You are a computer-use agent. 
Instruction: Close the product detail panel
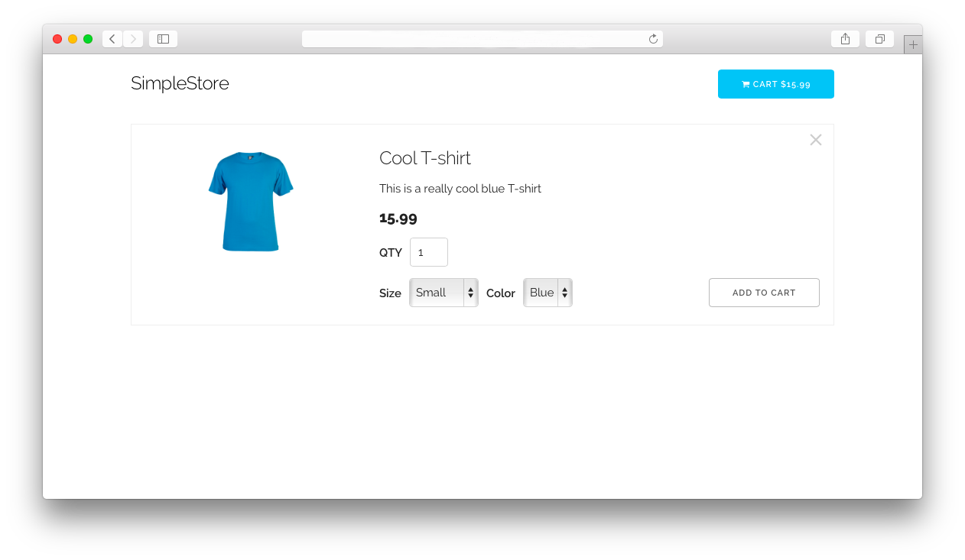pyautogui.click(x=816, y=140)
